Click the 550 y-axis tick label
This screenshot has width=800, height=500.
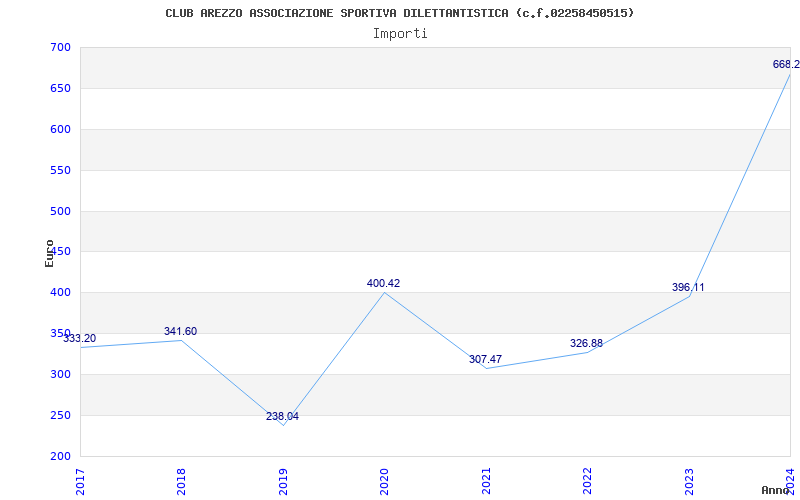click(60, 170)
